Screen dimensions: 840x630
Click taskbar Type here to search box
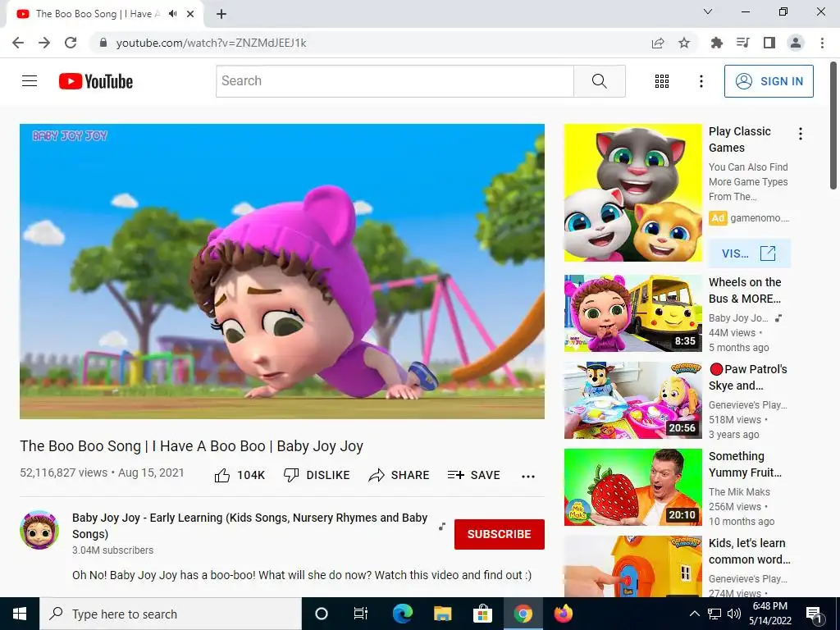pos(171,614)
